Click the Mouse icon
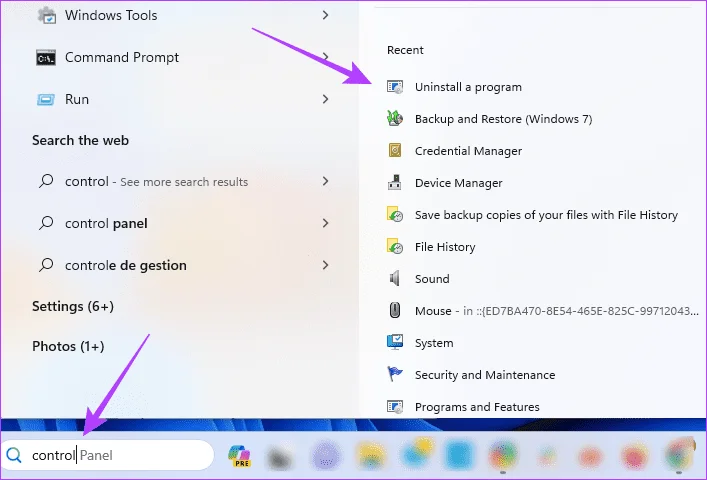The width and height of the screenshot is (707, 480). (395, 311)
